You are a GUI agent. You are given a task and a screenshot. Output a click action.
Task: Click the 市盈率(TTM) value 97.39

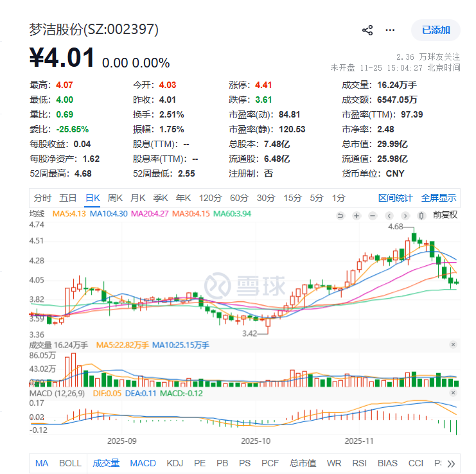412,114
